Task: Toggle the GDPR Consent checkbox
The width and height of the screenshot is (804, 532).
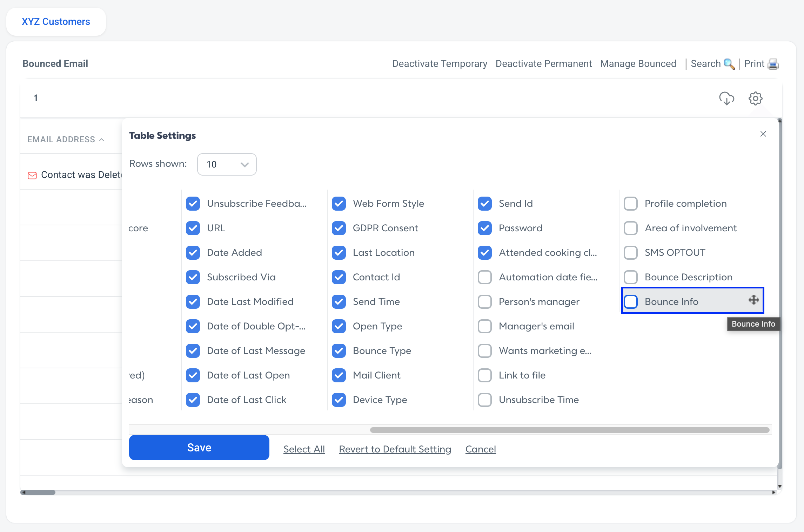Action: click(x=339, y=228)
